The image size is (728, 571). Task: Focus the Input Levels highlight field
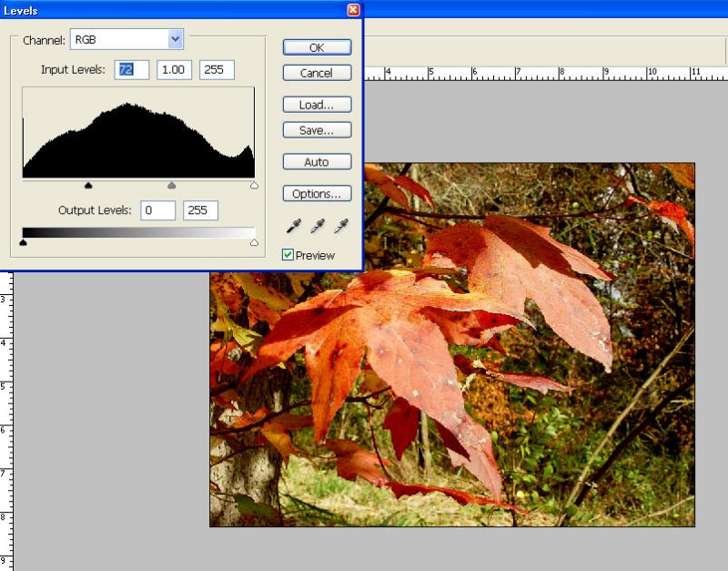[217, 70]
